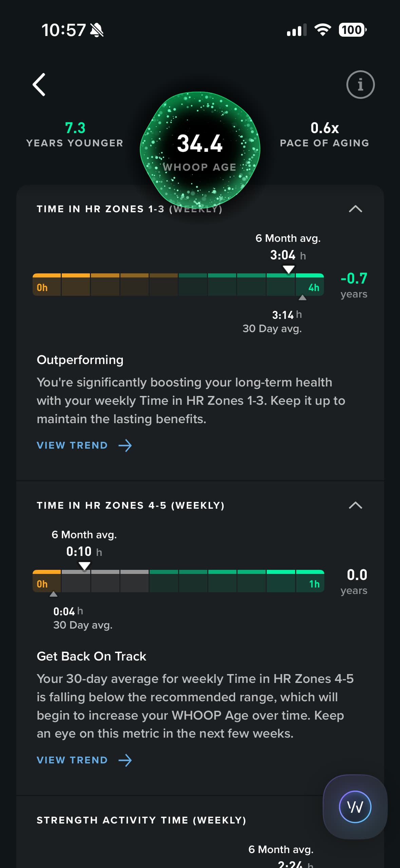Select the 0.6x Pace of Aging stat
400x868 pixels.
pyautogui.click(x=324, y=135)
